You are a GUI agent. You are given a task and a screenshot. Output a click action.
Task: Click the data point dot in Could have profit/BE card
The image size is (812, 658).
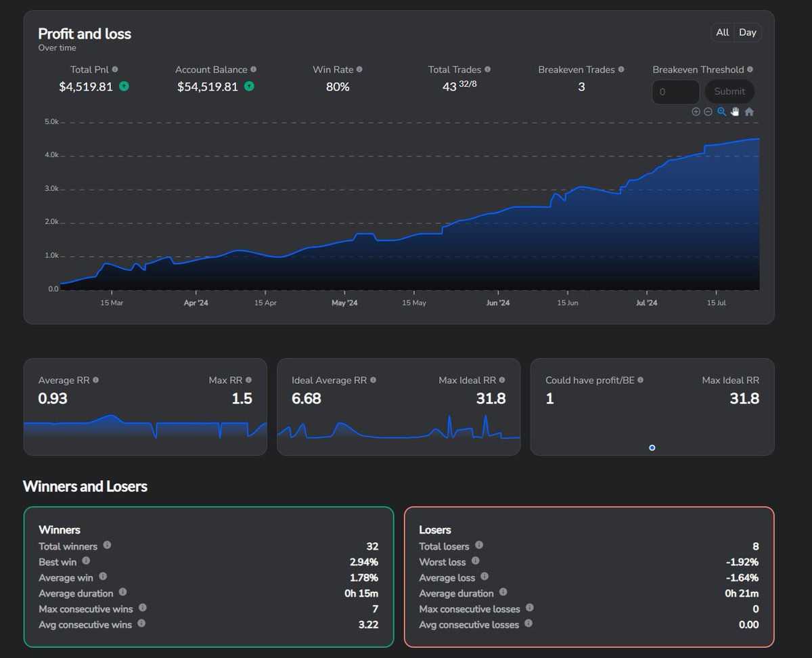pyautogui.click(x=652, y=447)
